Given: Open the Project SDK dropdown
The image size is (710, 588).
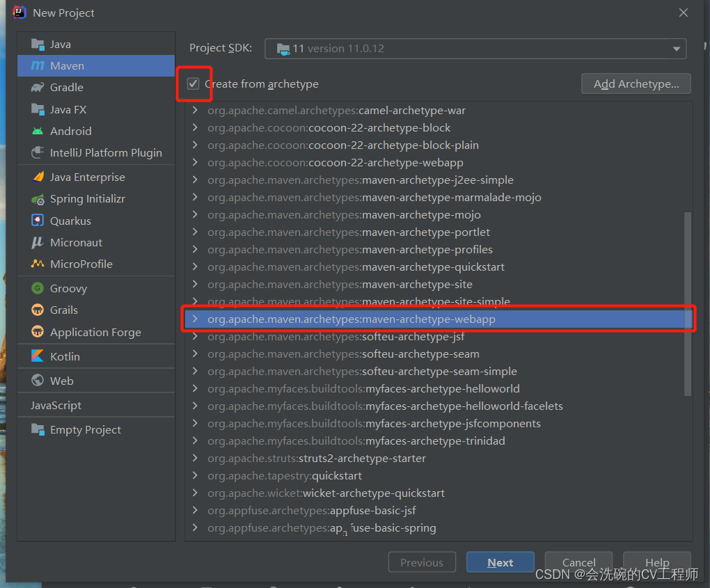Looking at the screenshot, I should point(475,49).
